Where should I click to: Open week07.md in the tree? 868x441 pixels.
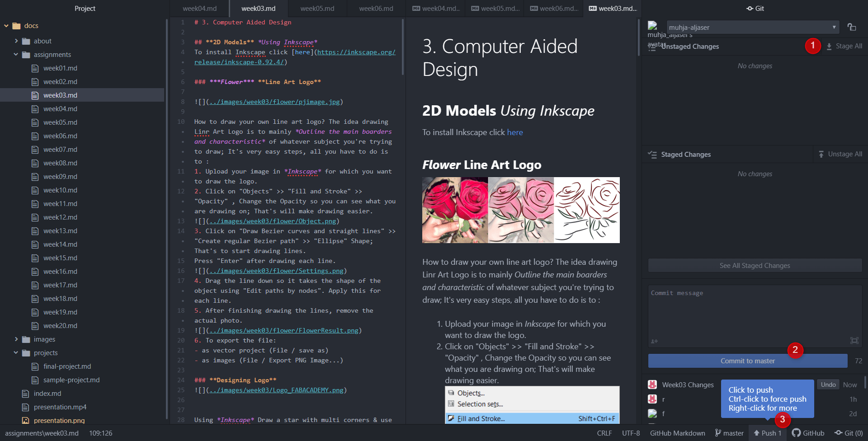[x=60, y=150]
